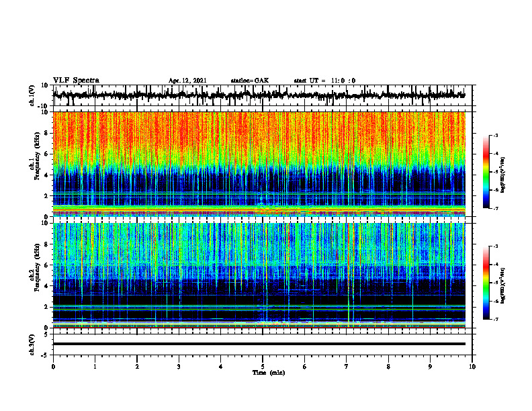The width and height of the screenshot is (532, 411).
Task: Click the "6" tick on the time axis
Action: [x=305, y=367]
